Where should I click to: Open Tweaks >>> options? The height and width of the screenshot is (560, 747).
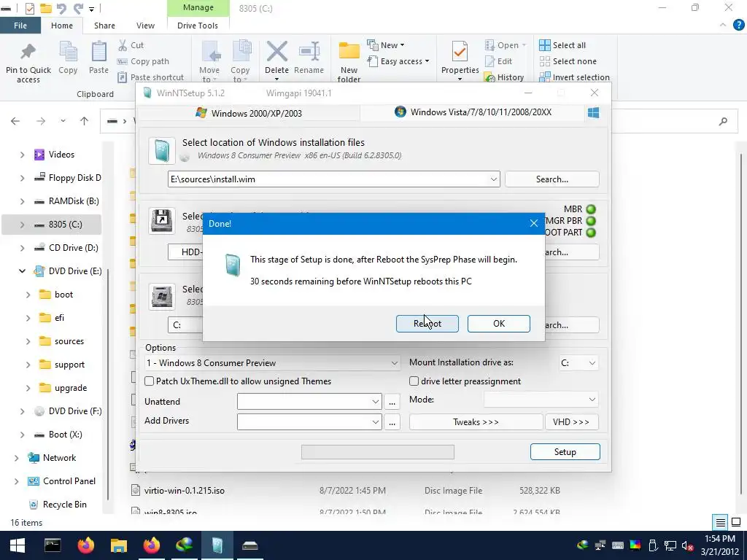click(x=476, y=422)
